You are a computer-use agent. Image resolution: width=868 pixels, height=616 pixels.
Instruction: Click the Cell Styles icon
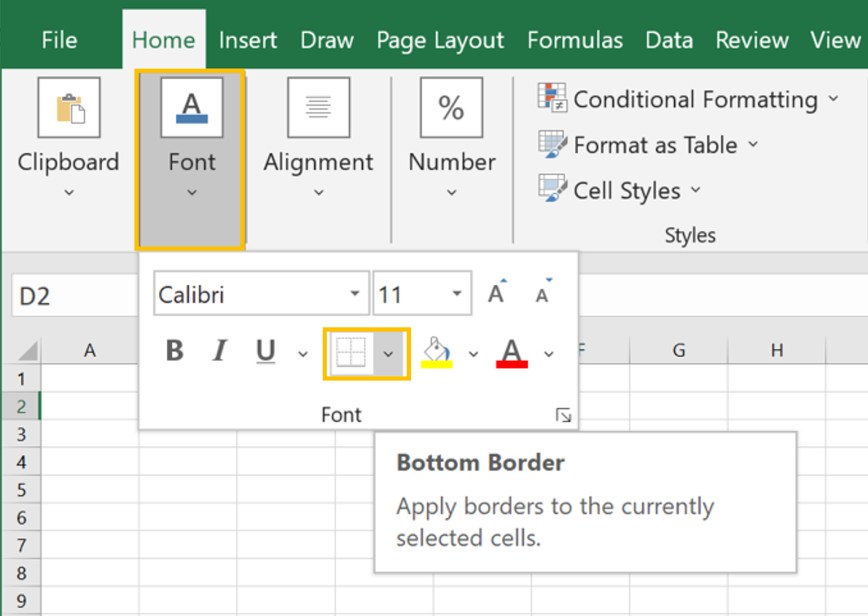pos(552,189)
